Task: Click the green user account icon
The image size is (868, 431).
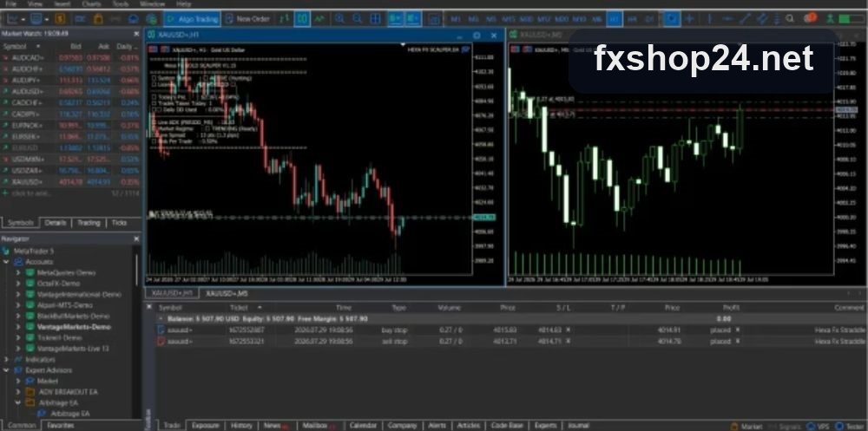Action: pyautogui.click(x=830, y=19)
